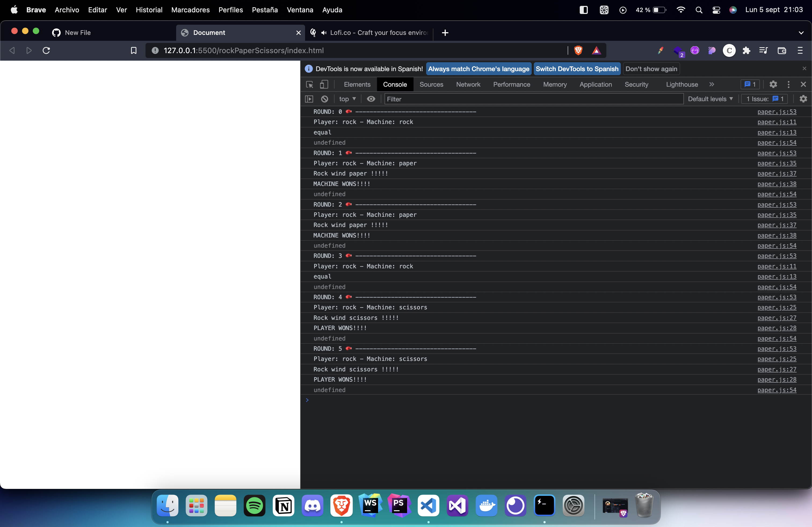Open the Default levels dropdown
This screenshot has height=527, width=812.
point(710,99)
